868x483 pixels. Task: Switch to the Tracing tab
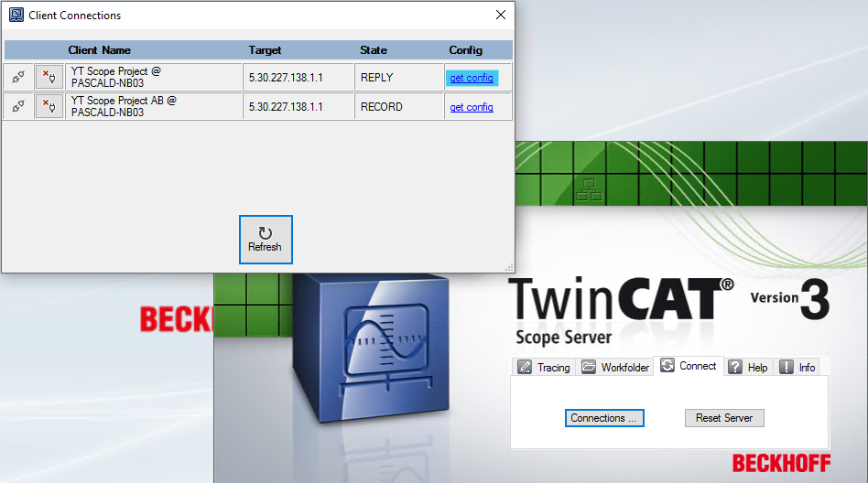coord(544,368)
